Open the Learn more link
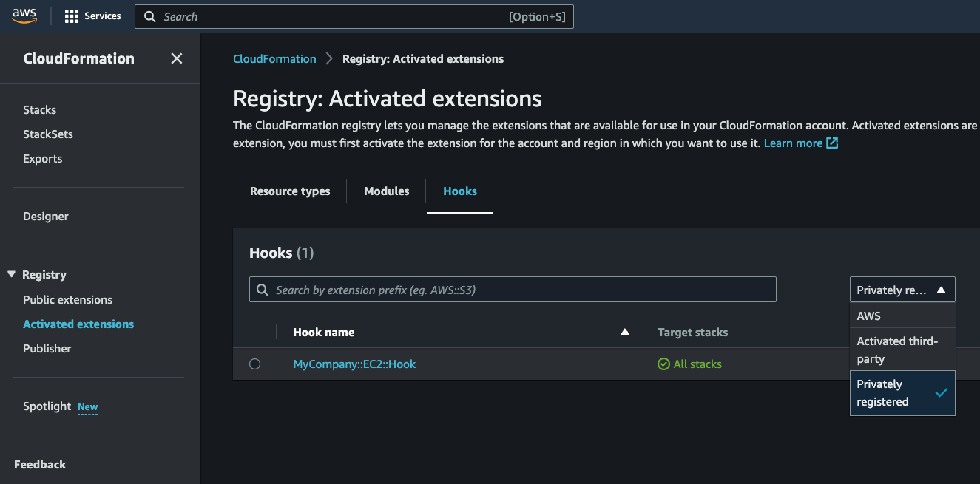 pyautogui.click(x=793, y=143)
